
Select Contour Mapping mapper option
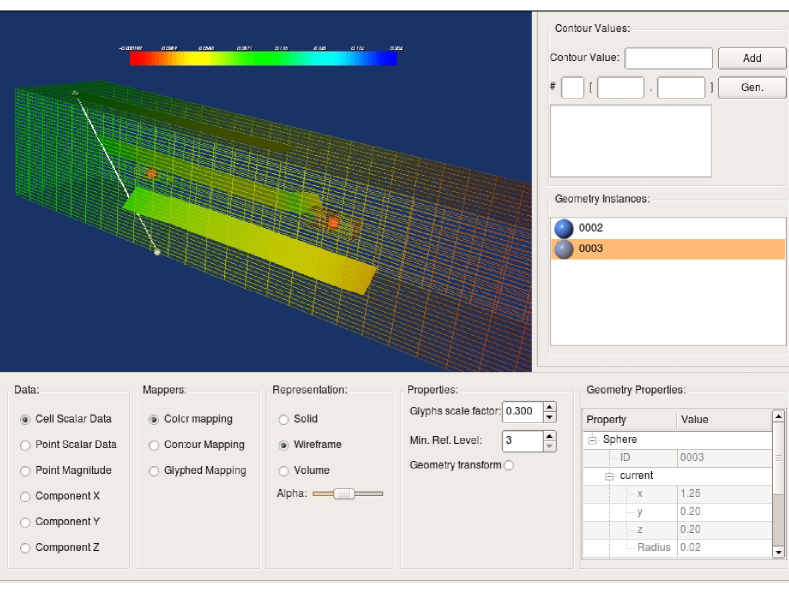click(154, 445)
